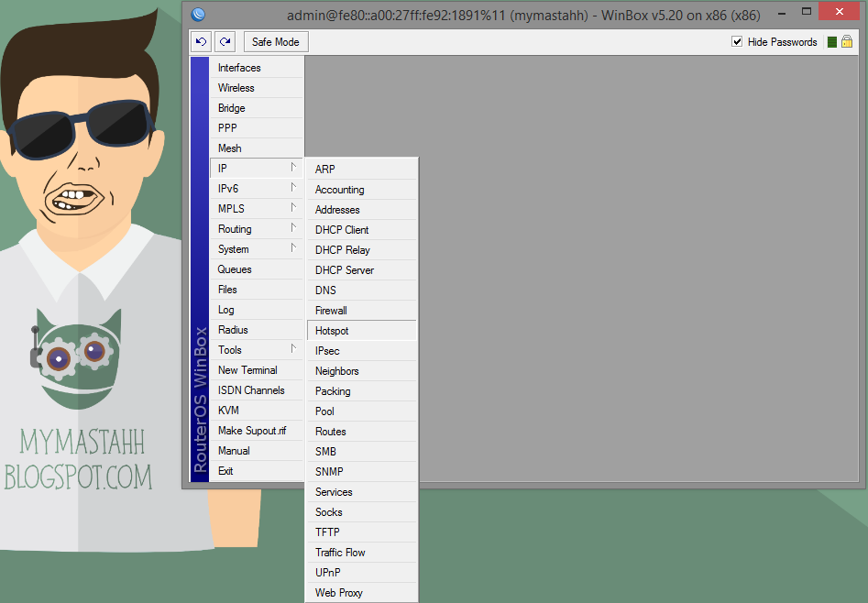Choose Socks in the IP submenu

point(361,512)
